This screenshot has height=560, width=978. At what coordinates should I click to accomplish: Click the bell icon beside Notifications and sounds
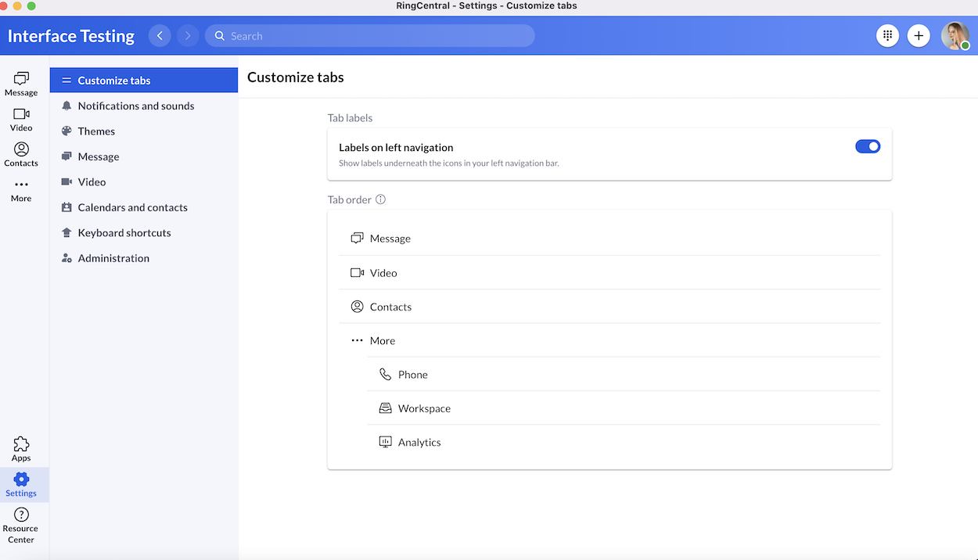click(67, 106)
